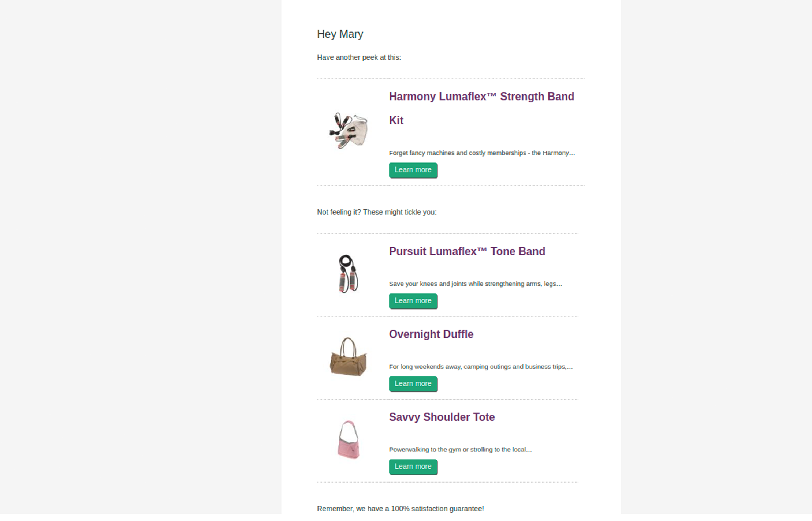812x521 pixels.
Task: Open the Savvy Shoulder Tote product link
Action: pyautogui.click(x=442, y=417)
